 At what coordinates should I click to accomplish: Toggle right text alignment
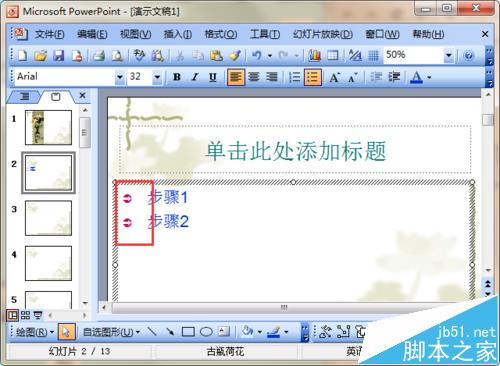pyautogui.click(x=272, y=77)
